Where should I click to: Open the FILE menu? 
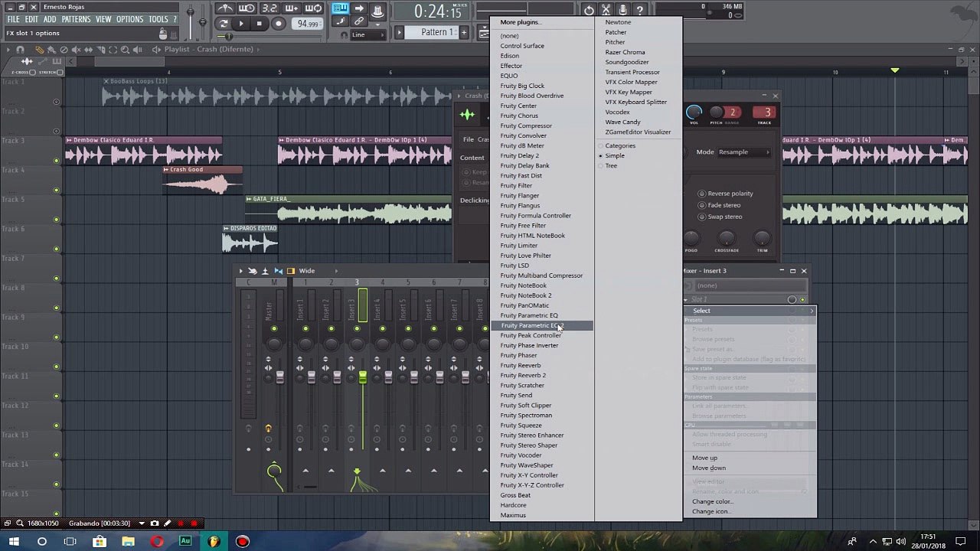coord(14,19)
